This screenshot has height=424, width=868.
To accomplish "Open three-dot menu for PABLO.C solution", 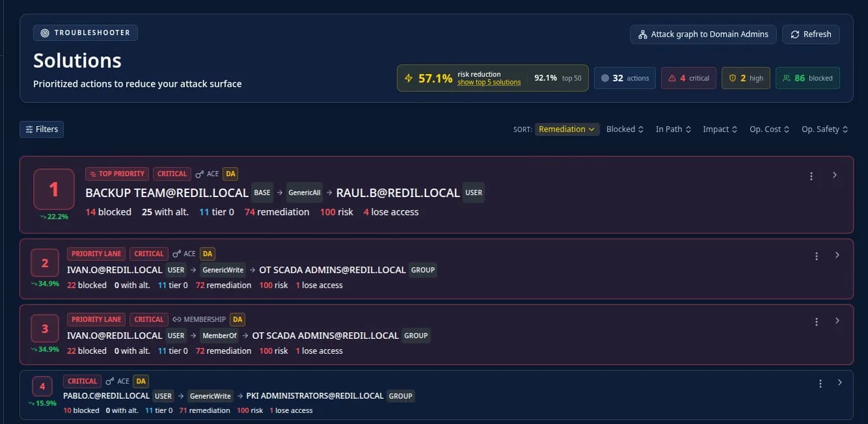I will 821,384.
